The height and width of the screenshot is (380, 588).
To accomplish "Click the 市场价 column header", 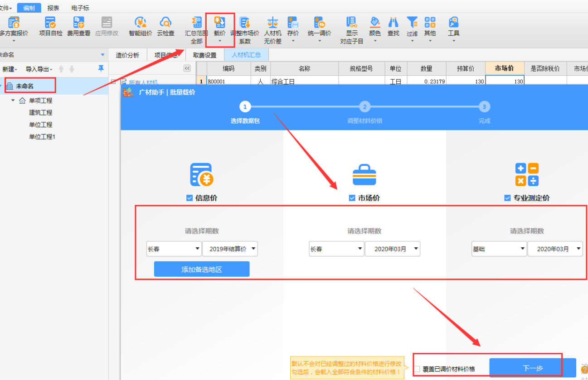I will 505,68.
